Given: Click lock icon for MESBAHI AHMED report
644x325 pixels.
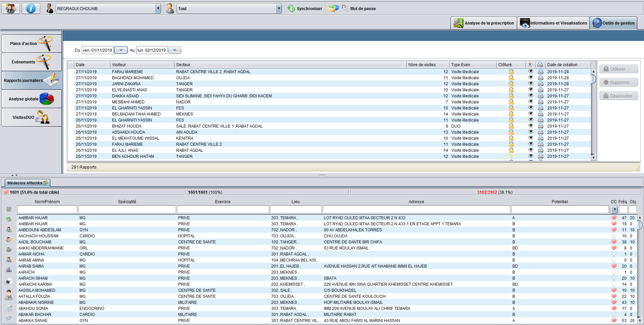Looking at the screenshot, I should 511,102.
